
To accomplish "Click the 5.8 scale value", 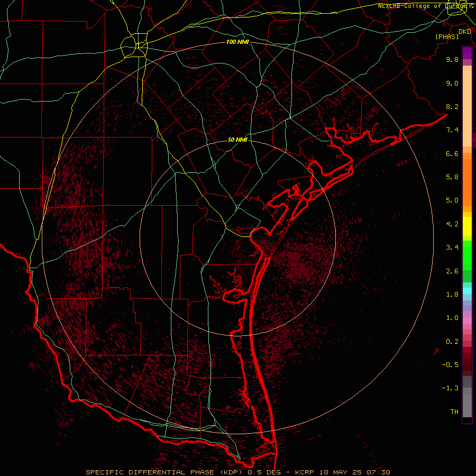I will [452, 177].
